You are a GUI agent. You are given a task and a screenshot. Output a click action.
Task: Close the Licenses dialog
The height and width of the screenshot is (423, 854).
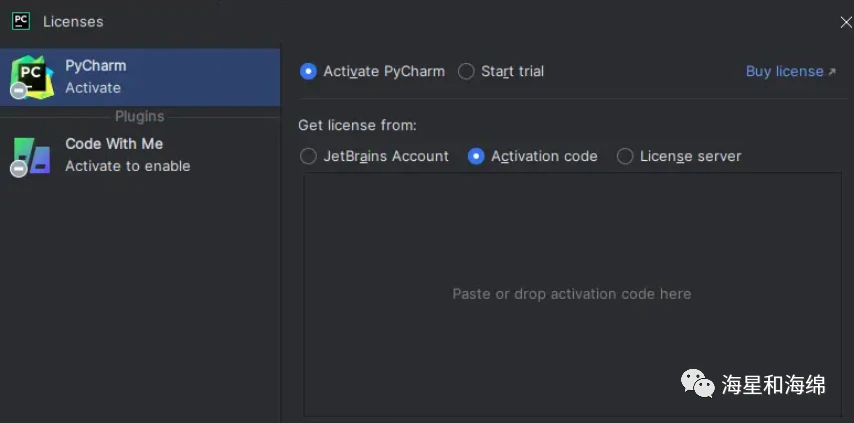846,22
